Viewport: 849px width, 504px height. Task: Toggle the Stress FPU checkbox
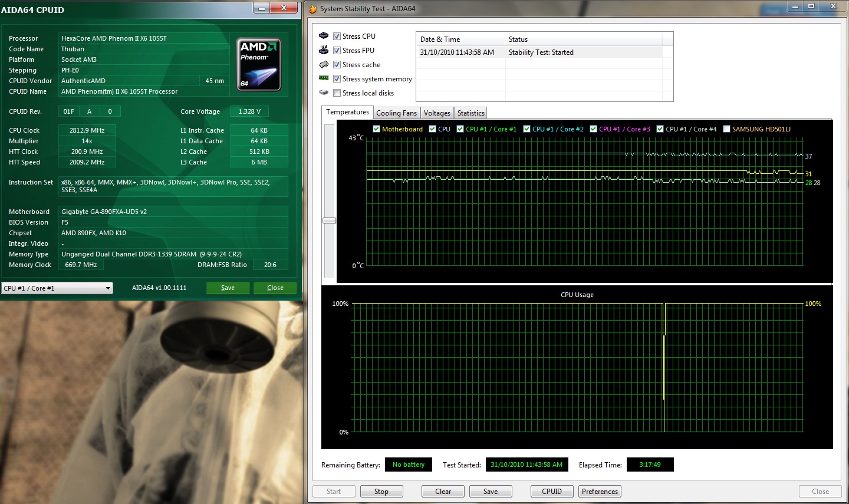pos(337,51)
